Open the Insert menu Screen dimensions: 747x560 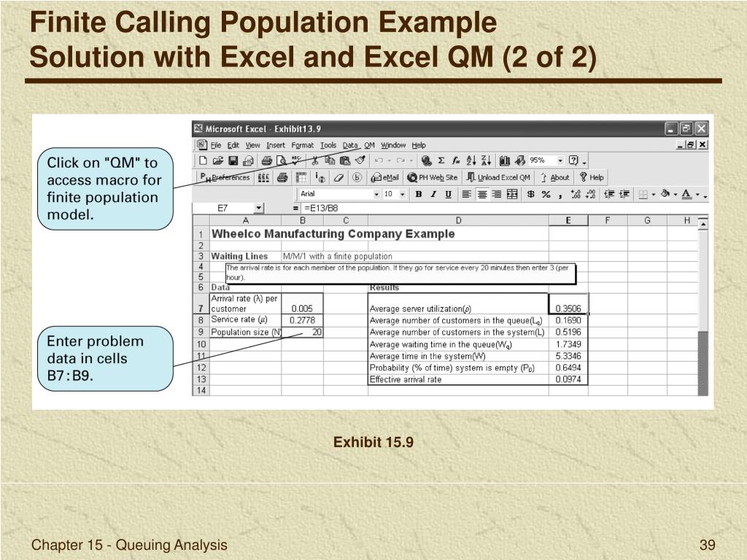[x=275, y=145]
